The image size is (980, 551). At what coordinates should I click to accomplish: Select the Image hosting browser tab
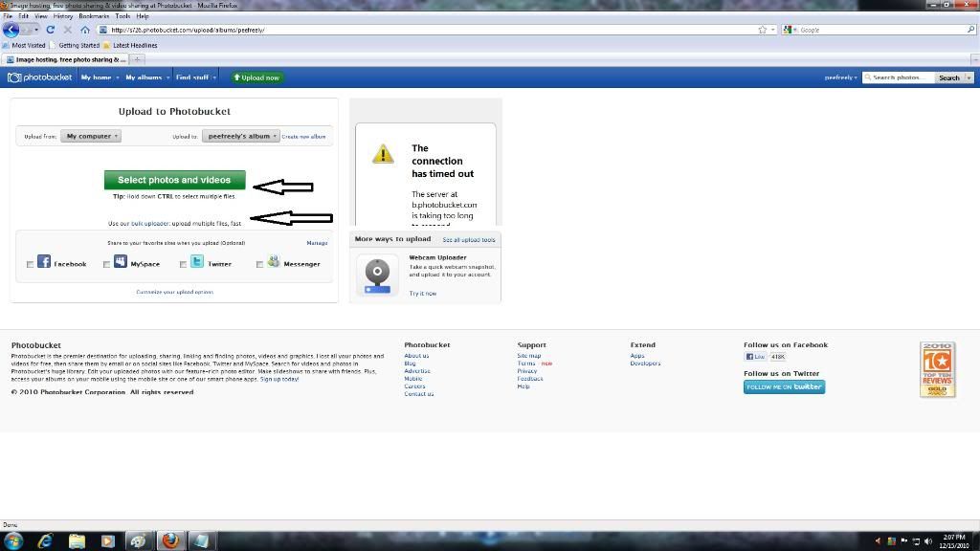[65, 59]
